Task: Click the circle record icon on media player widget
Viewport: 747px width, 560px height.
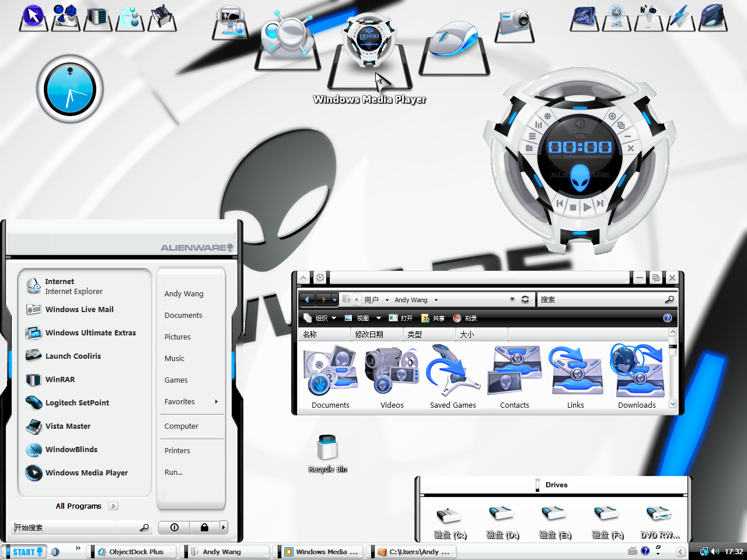Action: (x=612, y=116)
